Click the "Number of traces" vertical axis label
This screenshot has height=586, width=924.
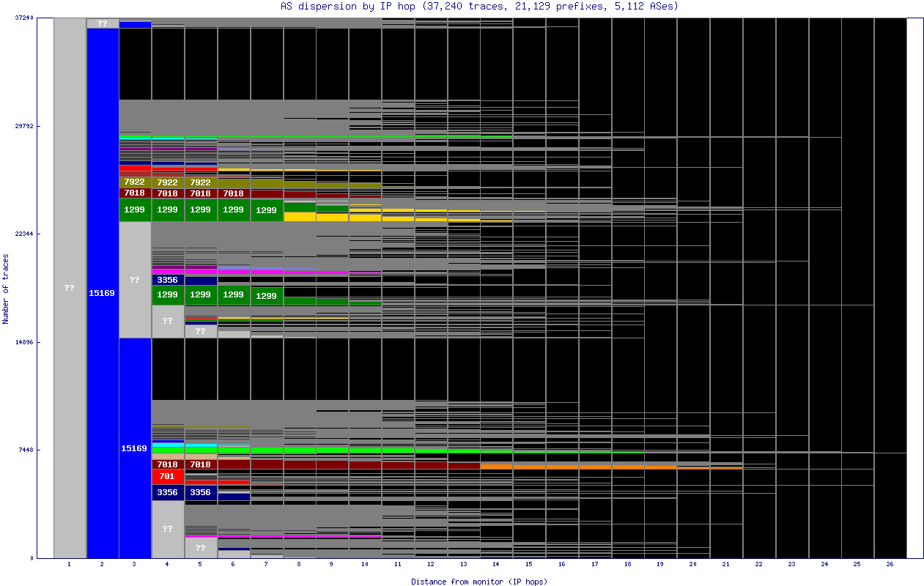point(7,289)
